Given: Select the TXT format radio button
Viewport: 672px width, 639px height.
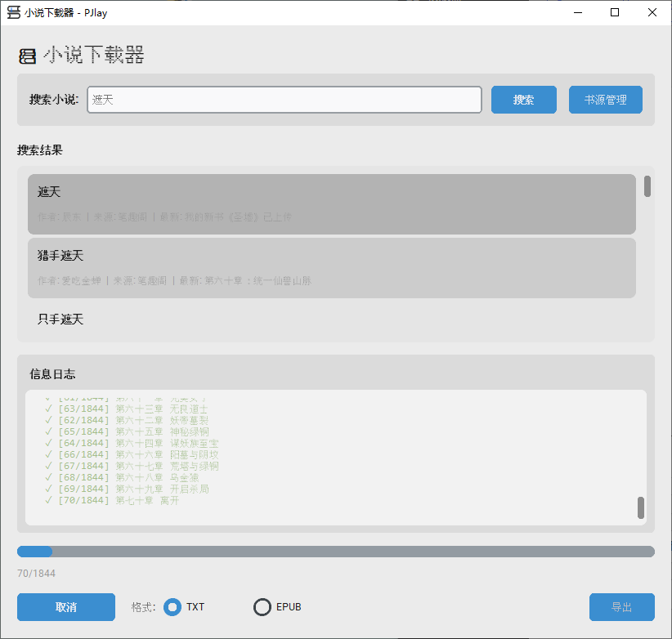Looking at the screenshot, I should [172, 607].
